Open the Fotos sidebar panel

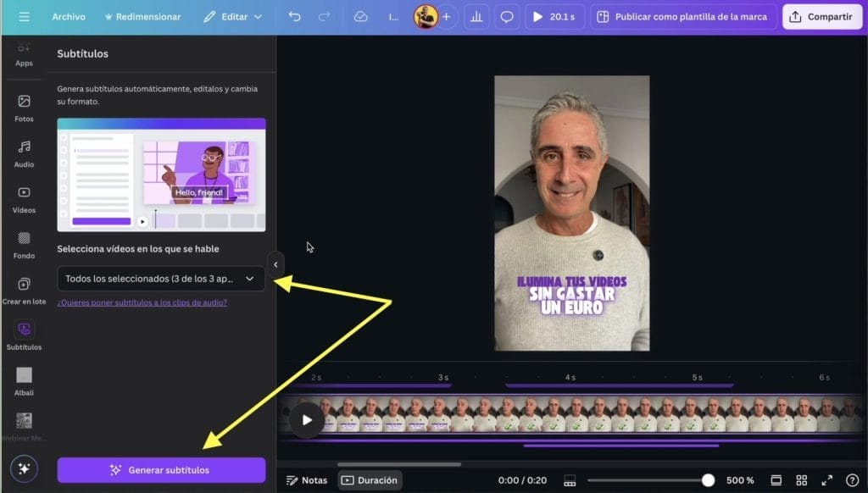[24, 108]
